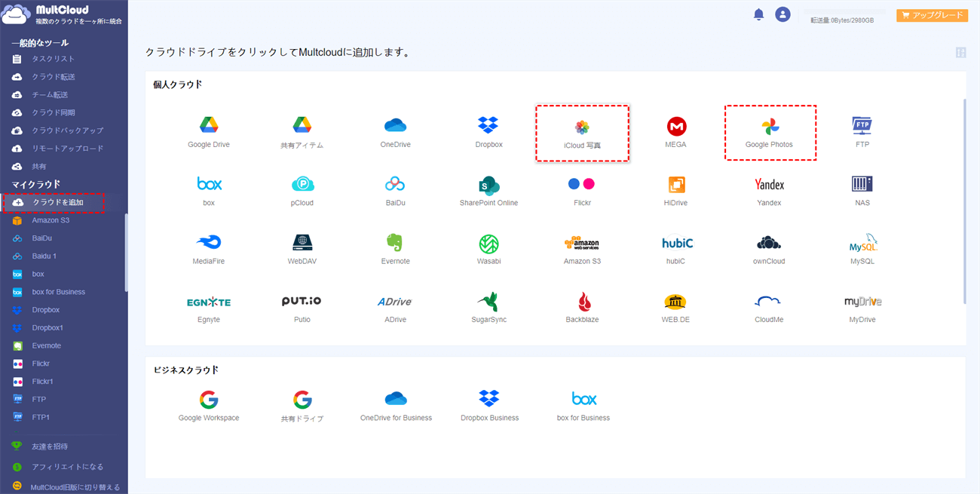This screenshot has height=494, width=980.
Task: Add SharePoint Online
Action: (x=488, y=191)
